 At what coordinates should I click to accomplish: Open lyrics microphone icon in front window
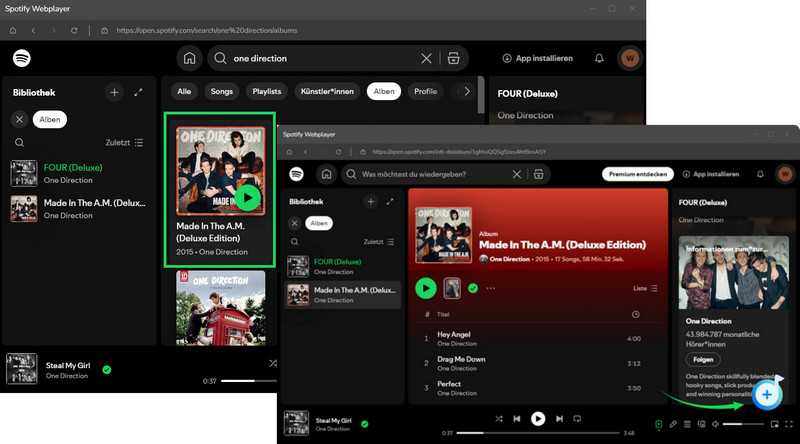[x=673, y=424]
